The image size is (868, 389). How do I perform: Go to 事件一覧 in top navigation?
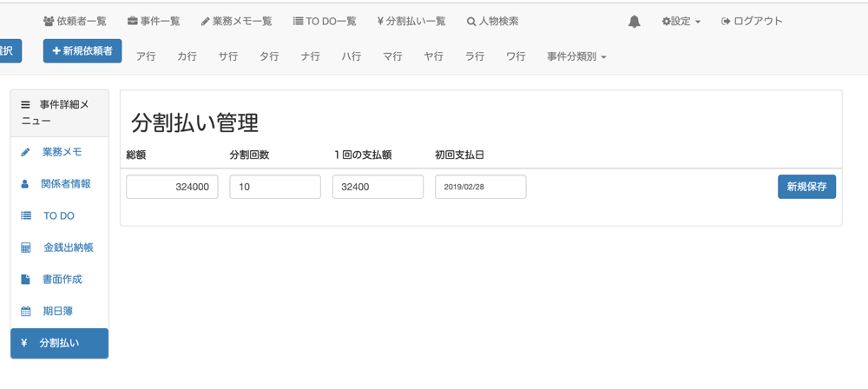(154, 22)
